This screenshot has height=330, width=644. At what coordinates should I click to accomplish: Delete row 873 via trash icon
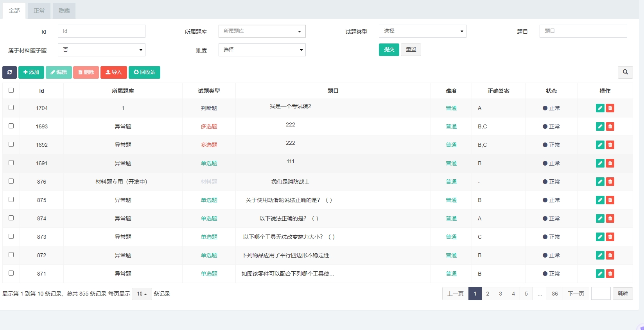pos(610,237)
